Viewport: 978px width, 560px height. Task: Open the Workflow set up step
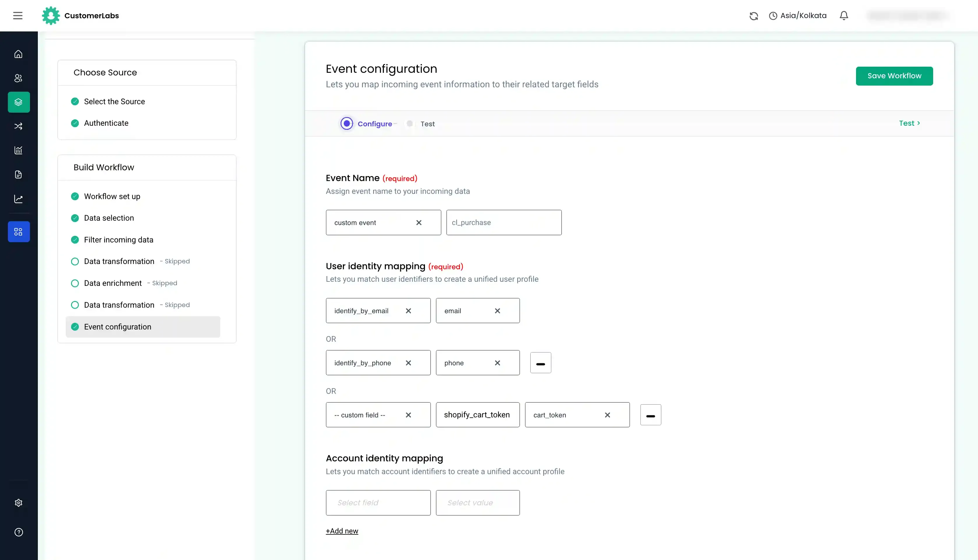pos(112,196)
